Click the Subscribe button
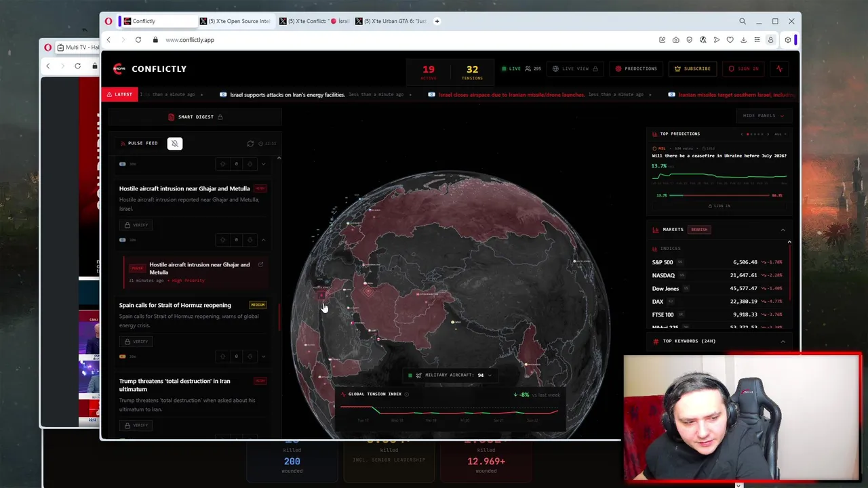The width and height of the screenshot is (868, 488). tap(692, 68)
